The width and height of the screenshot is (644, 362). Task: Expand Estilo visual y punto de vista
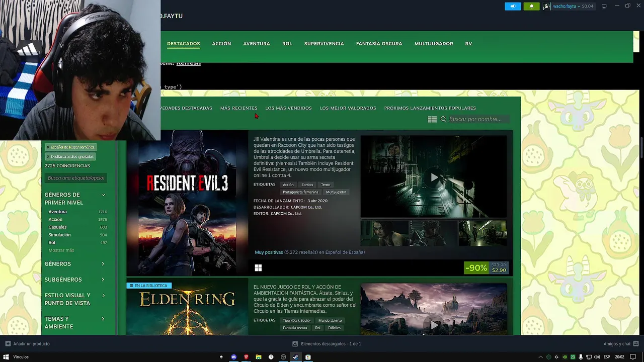point(74,299)
